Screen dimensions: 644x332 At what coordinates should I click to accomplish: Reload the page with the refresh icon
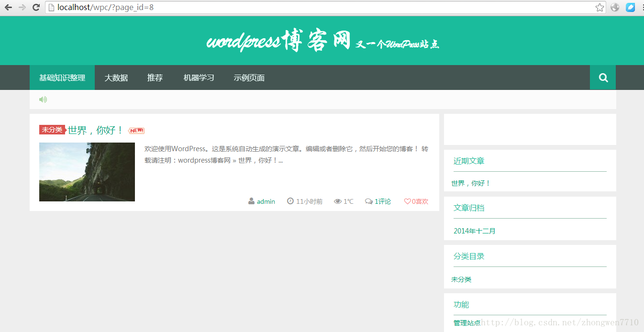(x=36, y=7)
